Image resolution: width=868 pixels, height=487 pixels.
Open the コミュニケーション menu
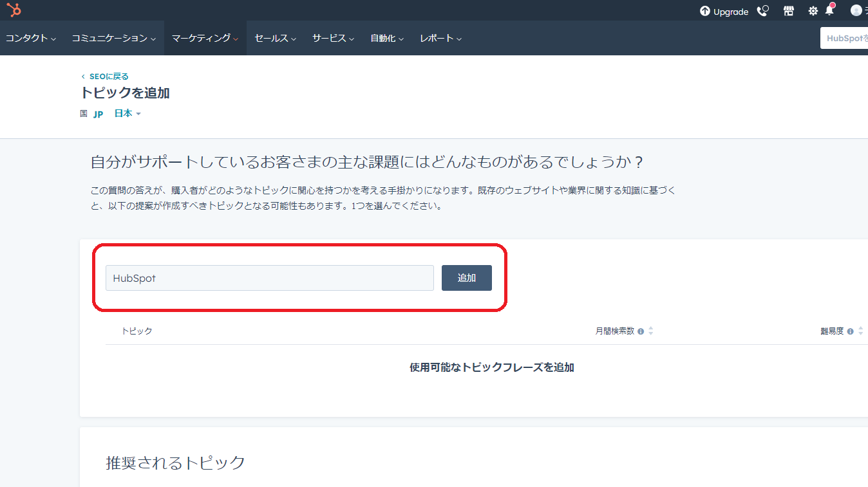(x=114, y=38)
